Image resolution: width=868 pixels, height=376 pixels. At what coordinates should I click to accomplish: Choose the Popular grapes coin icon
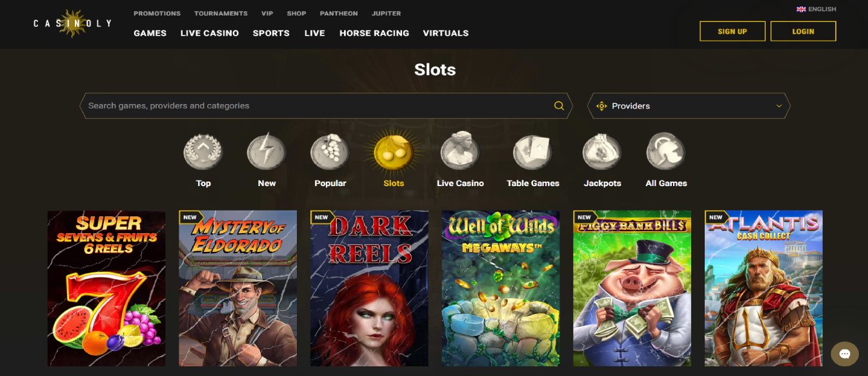point(330,152)
